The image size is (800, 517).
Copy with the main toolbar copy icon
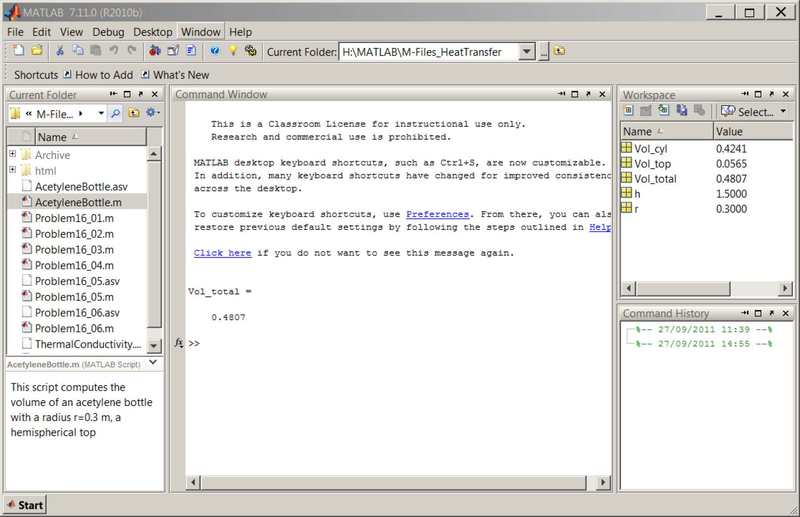pyautogui.click(x=78, y=50)
